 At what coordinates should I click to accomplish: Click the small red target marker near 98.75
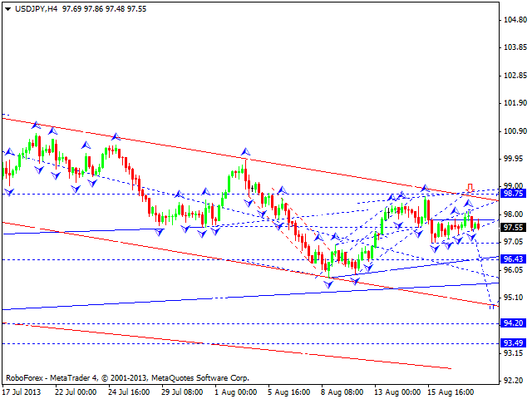[x=470, y=187]
